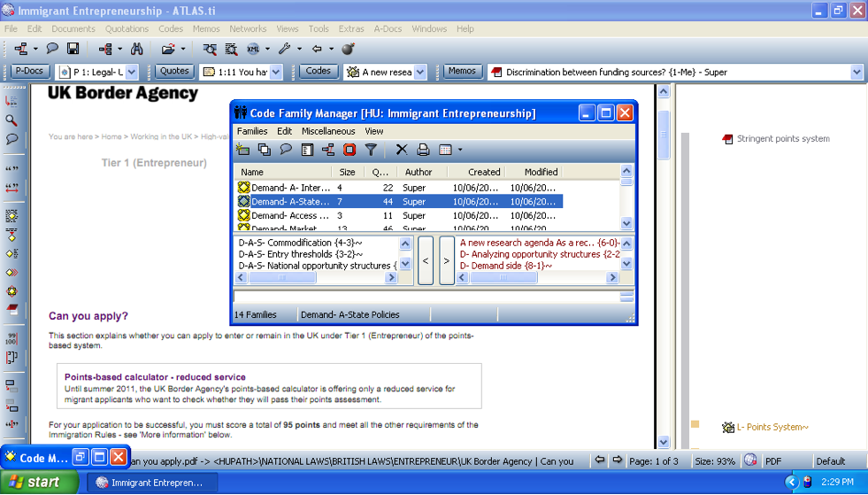Screen dimensions: 868x495
Task: Select code D- Demand side {8-1}~
Action: tap(506, 266)
